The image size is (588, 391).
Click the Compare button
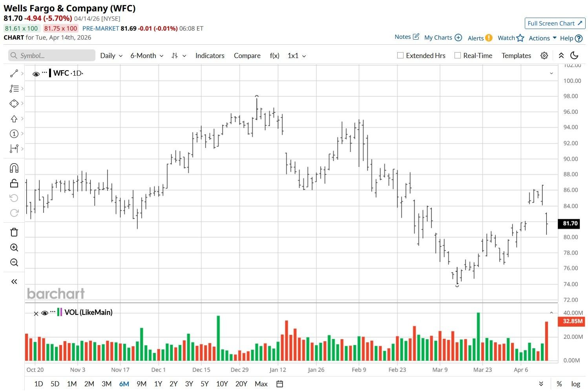point(247,56)
